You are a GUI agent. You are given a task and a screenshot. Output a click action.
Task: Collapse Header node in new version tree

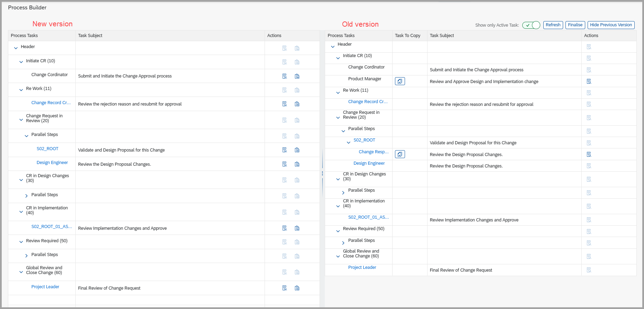(x=16, y=48)
